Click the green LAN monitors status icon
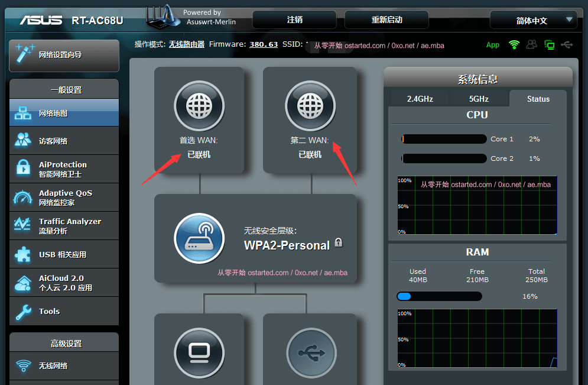Image resolution: width=588 pixels, height=385 pixels. 549,45
